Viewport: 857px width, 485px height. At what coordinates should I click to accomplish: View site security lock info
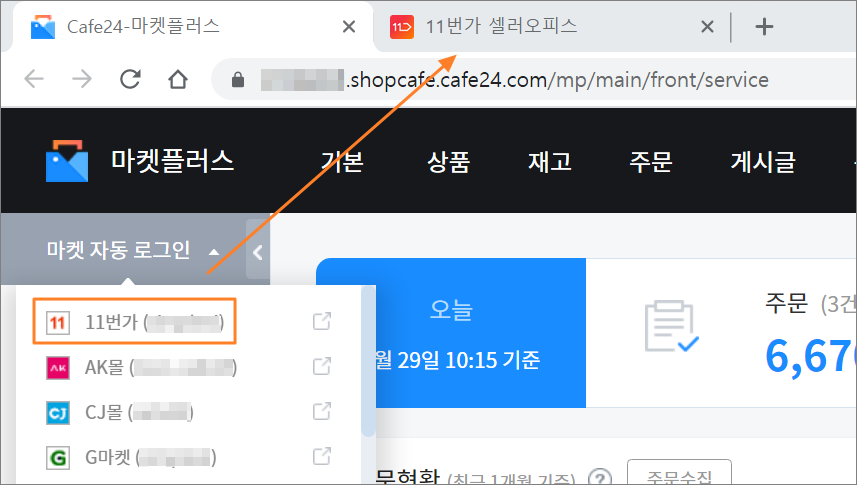pyautogui.click(x=238, y=80)
